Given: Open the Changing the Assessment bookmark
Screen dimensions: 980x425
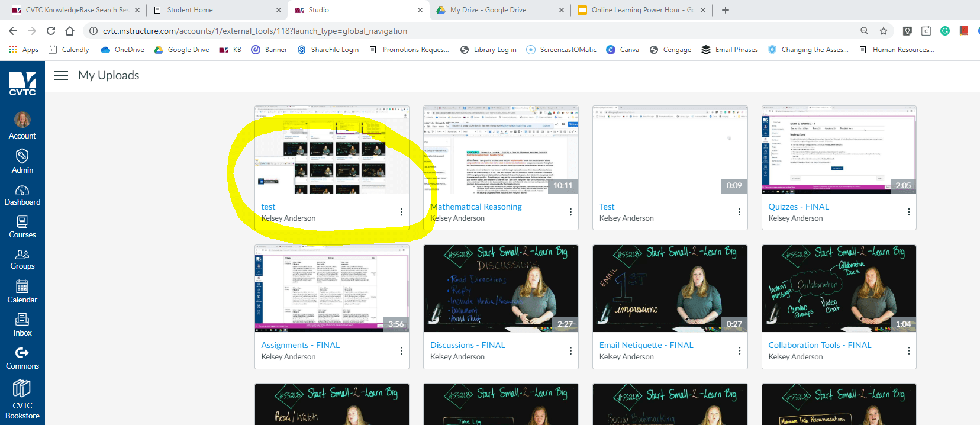Looking at the screenshot, I should (808, 50).
